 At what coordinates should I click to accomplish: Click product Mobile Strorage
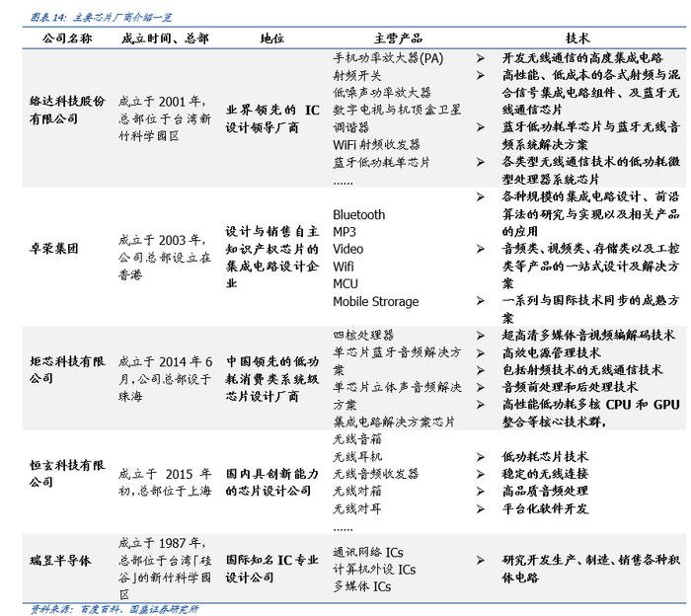tap(375, 301)
